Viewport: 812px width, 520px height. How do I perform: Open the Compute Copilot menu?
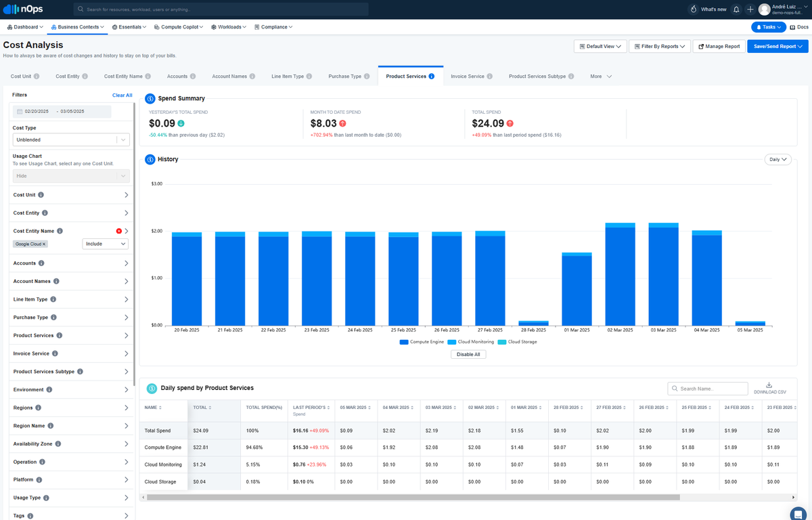pyautogui.click(x=179, y=27)
